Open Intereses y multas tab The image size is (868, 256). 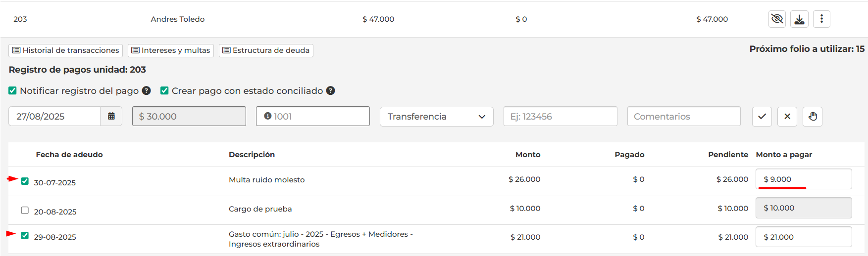(171, 50)
